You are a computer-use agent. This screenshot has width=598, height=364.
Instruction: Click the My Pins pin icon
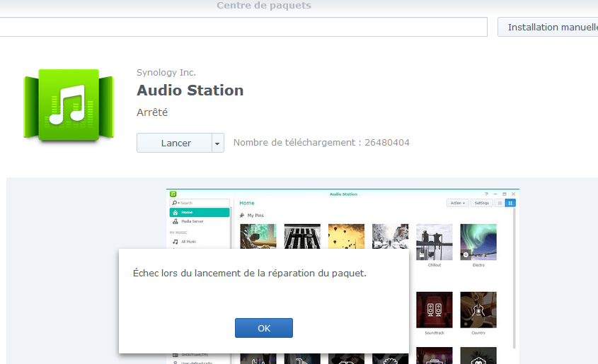tap(242, 215)
